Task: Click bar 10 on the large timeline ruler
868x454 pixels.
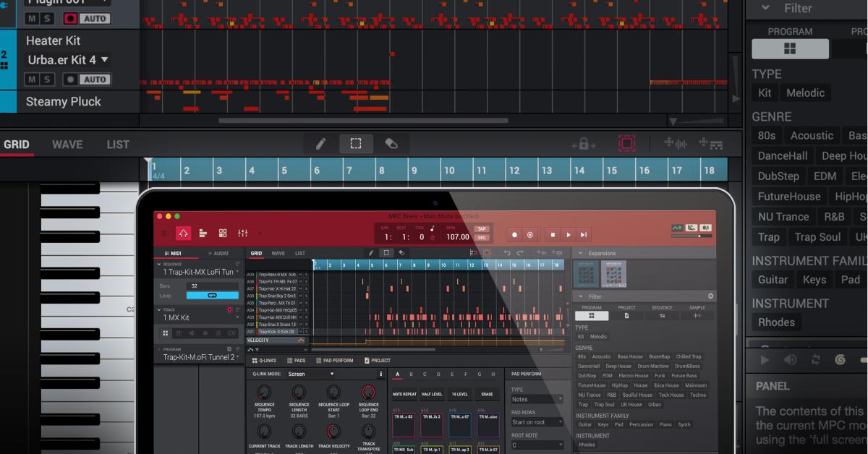Action: pyautogui.click(x=448, y=171)
